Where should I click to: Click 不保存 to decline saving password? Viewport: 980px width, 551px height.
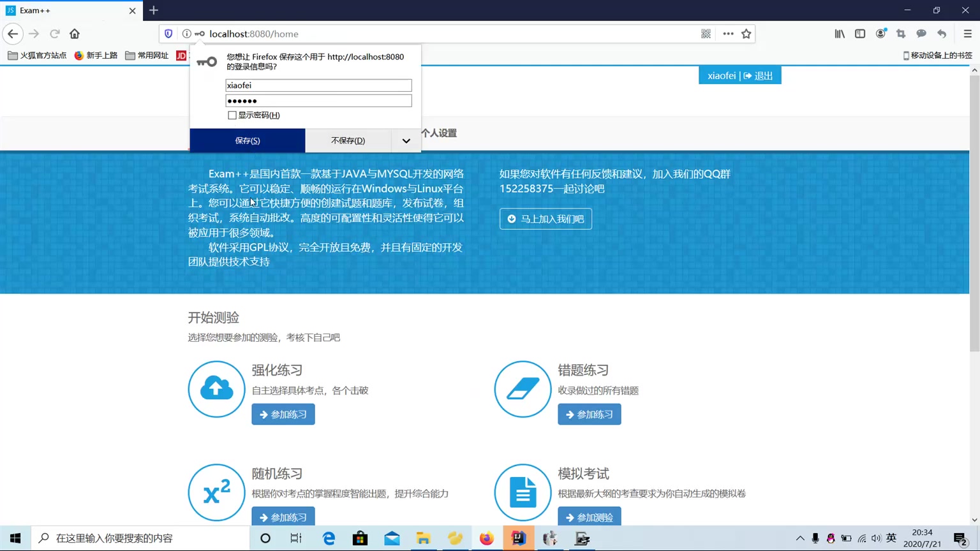click(348, 140)
